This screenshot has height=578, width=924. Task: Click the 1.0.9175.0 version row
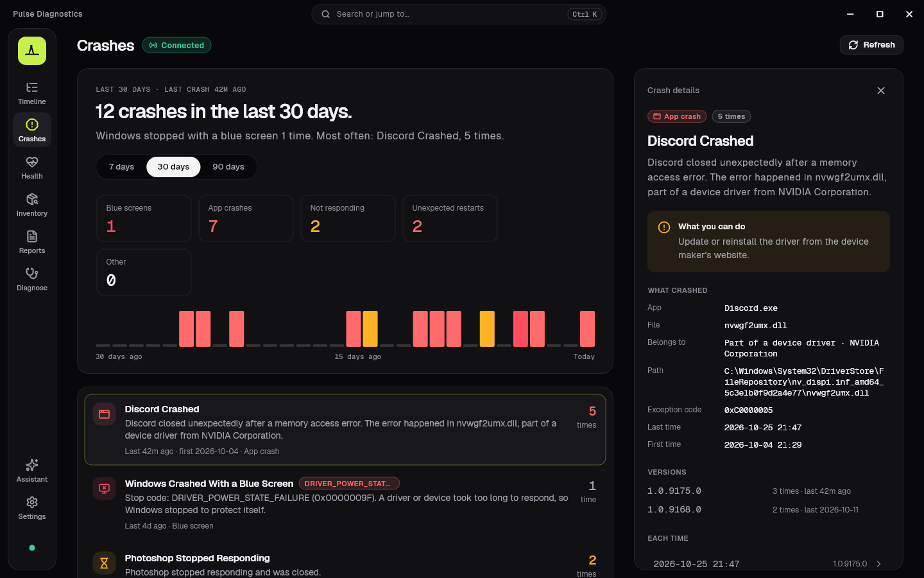click(x=768, y=491)
